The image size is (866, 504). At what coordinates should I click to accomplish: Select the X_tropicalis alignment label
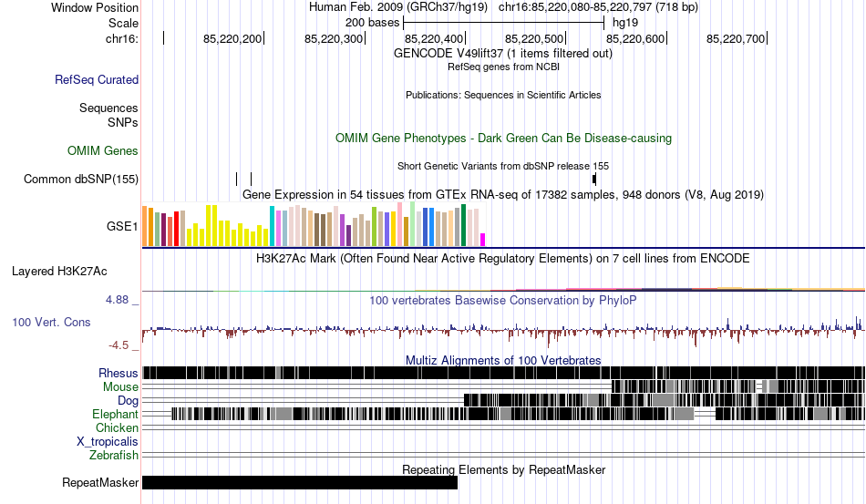tap(108, 442)
